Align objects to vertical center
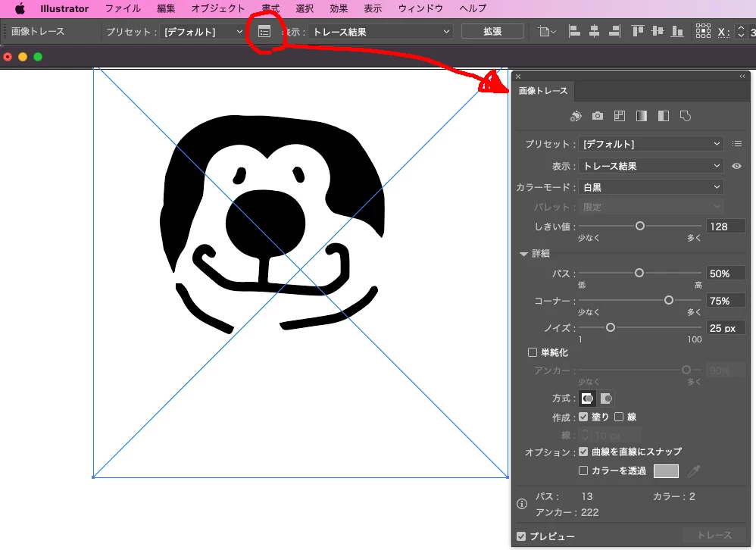The image size is (756, 550). [x=658, y=31]
